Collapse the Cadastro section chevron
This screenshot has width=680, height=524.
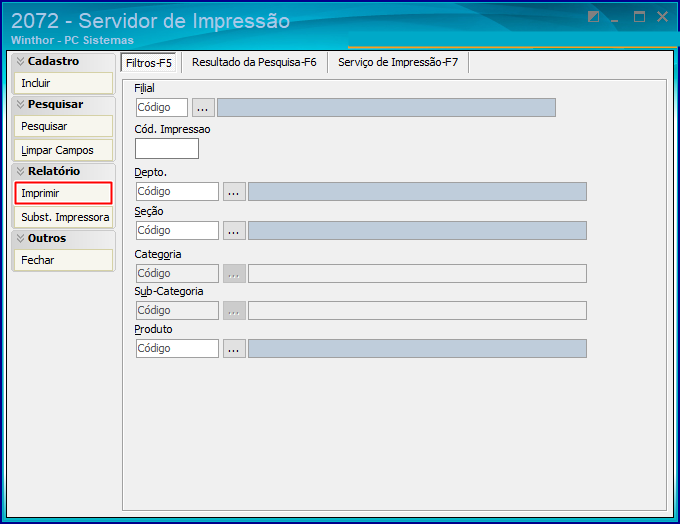(20, 61)
